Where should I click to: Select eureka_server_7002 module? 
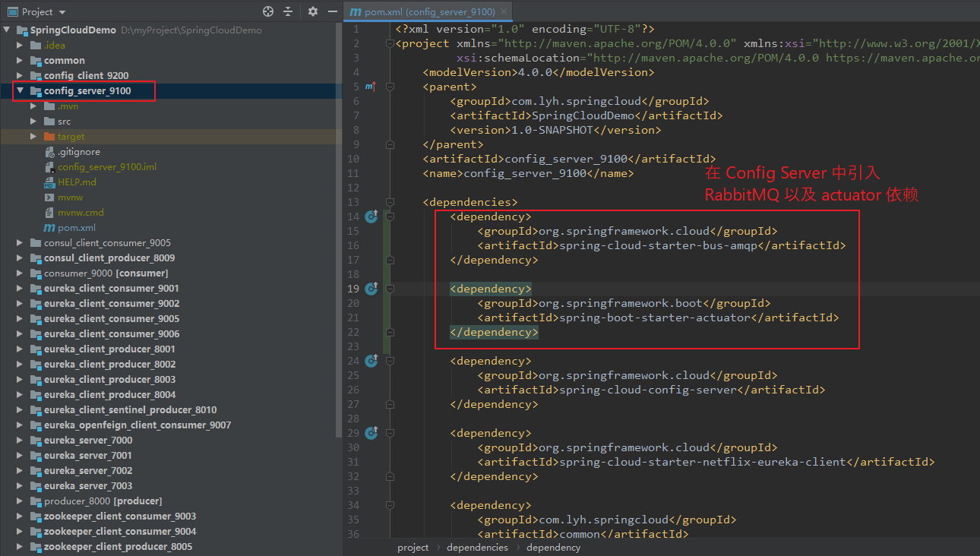[x=88, y=471]
